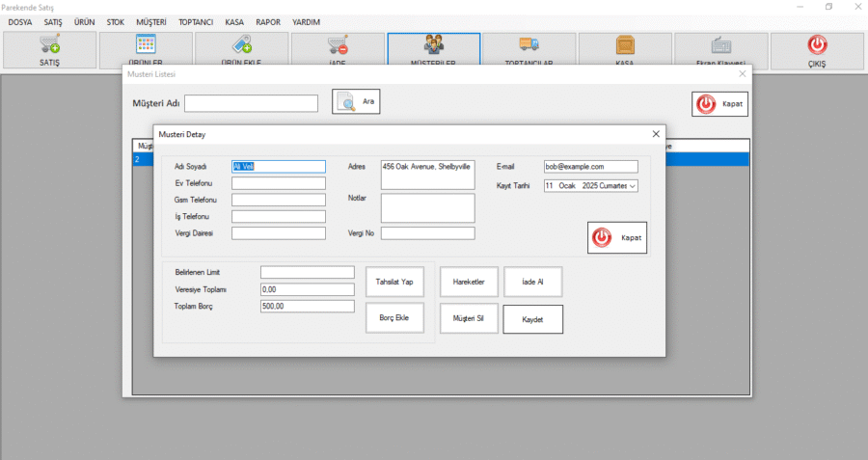Open the KASA menu in menu bar
Screen dimensions: 868x460
234,22
